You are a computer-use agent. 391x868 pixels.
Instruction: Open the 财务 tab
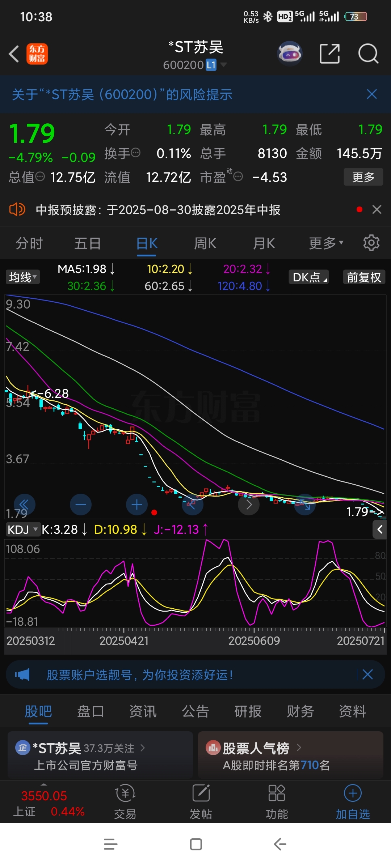[300, 711]
